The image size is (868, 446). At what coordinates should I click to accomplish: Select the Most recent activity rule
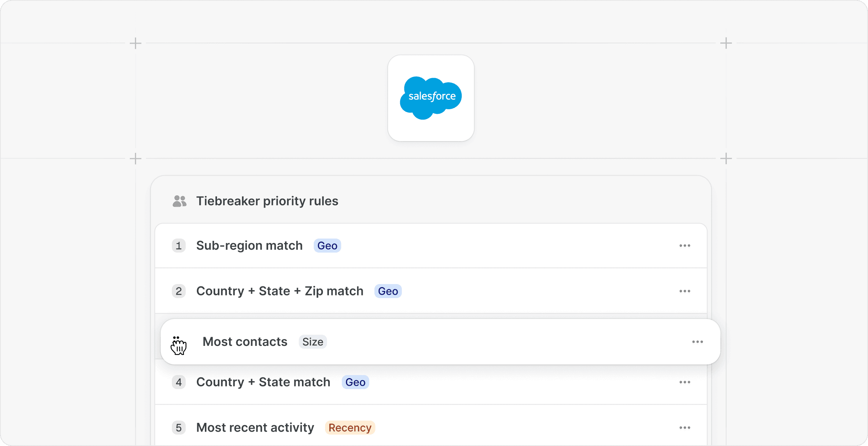(255, 428)
